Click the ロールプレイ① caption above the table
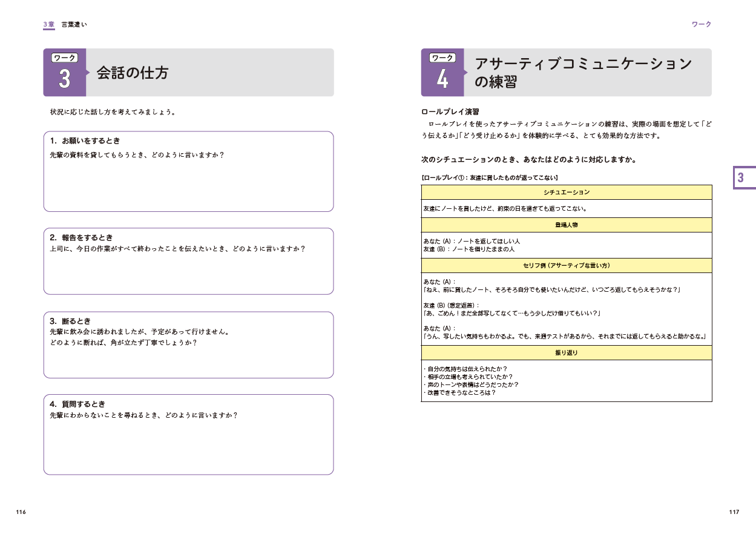Viewport: 756px width, 534px height. point(489,178)
